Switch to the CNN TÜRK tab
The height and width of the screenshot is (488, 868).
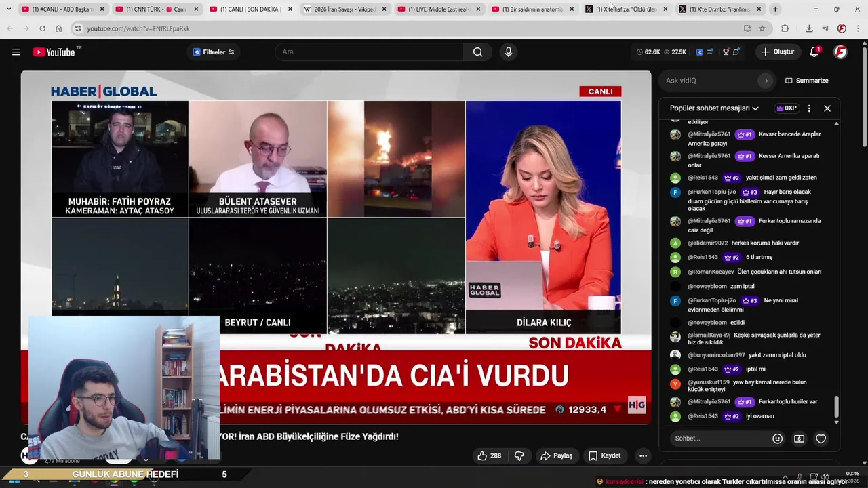(156, 9)
